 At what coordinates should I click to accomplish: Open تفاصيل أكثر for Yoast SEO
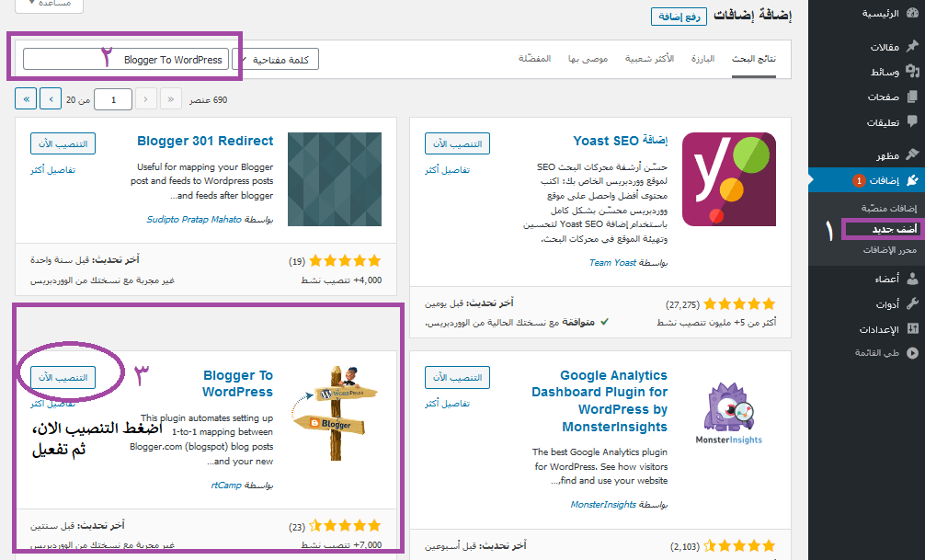[x=447, y=170]
